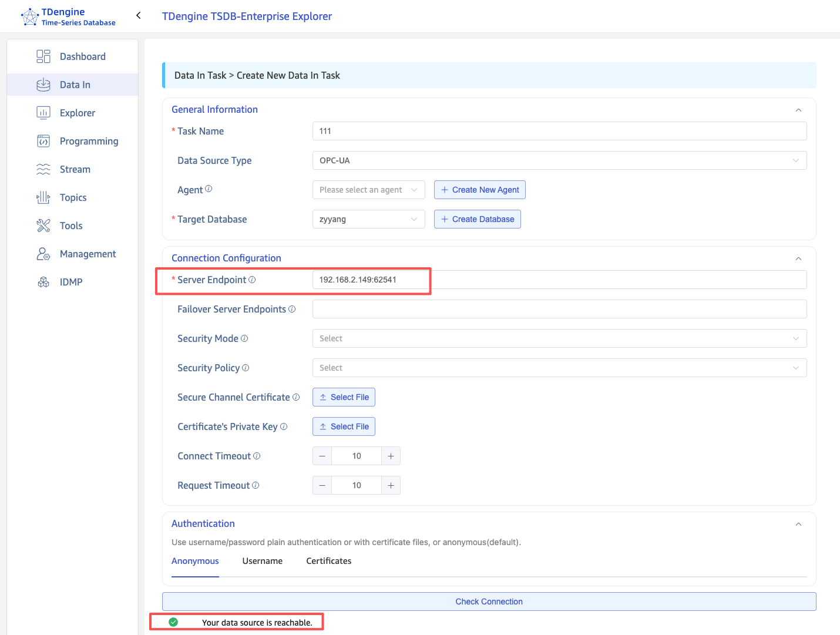Click the Connect Timeout number field
This screenshot has width=840, height=635.
pyautogui.click(x=357, y=456)
